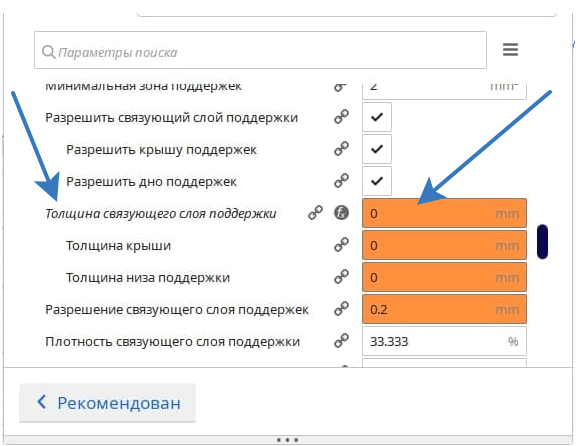Image resolution: width=578 pixels, height=446 pixels.
Task: Click the Разрешение связующего слоя поддержек label
Action: [x=177, y=310]
